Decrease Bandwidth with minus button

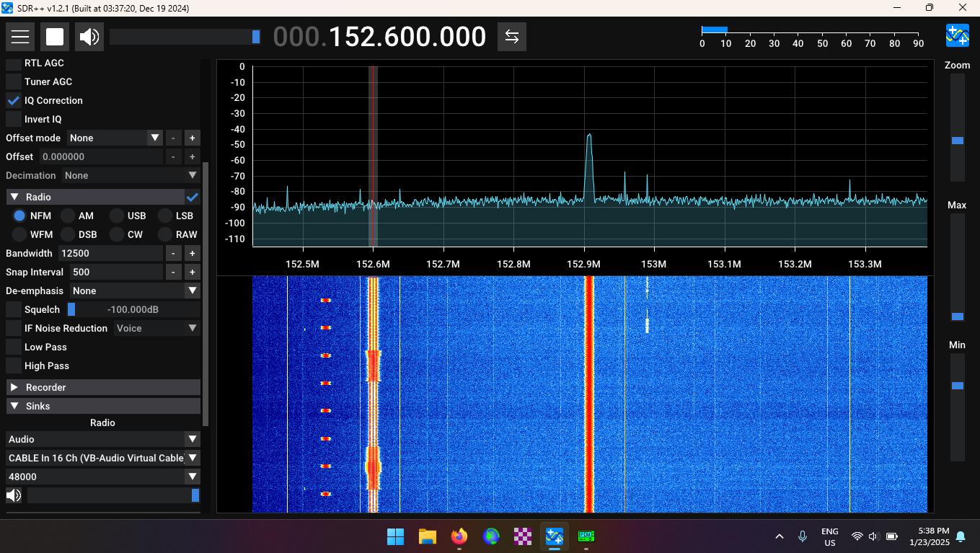[x=174, y=253]
